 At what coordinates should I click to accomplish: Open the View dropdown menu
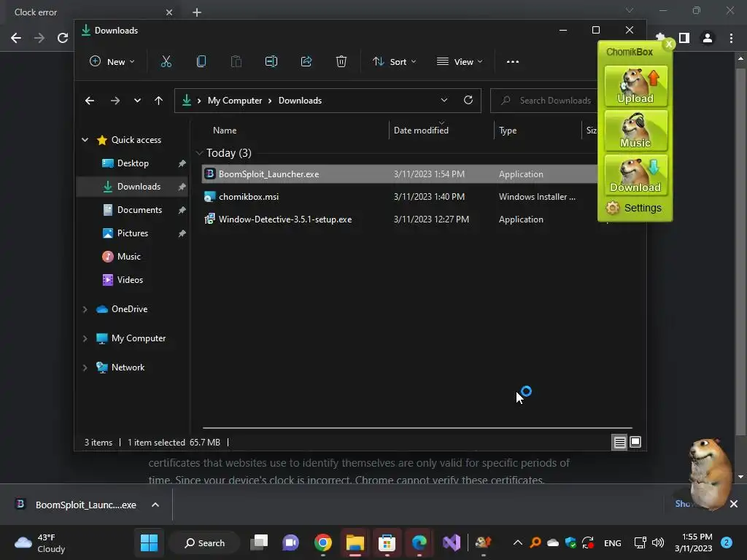click(x=460, y=62)
